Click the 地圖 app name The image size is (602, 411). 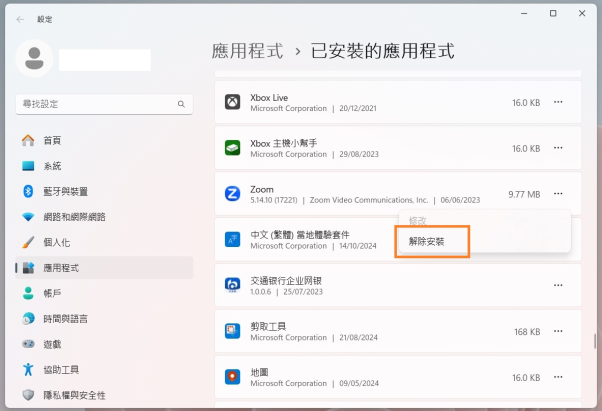[259, 372]
